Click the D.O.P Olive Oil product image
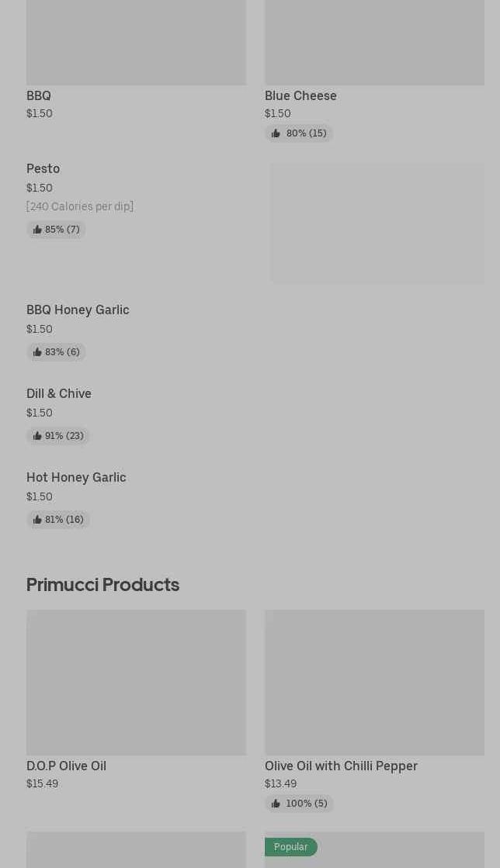 tap(136, 682)
